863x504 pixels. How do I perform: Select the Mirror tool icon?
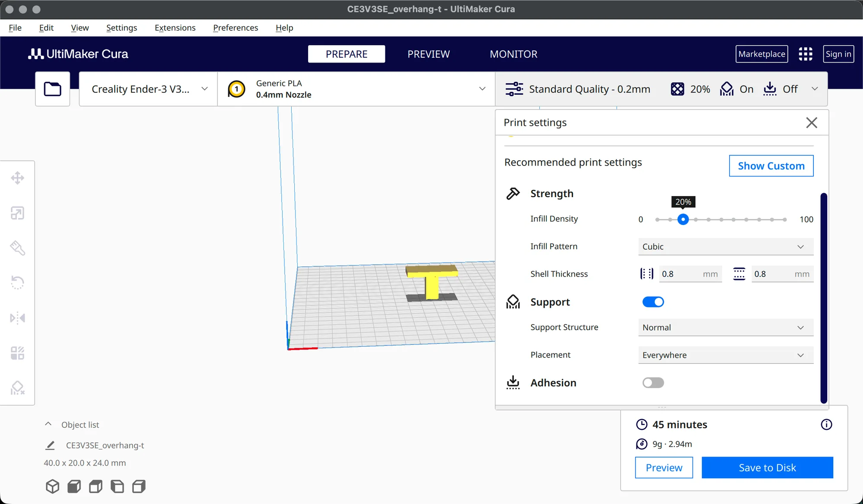point(17,318)
